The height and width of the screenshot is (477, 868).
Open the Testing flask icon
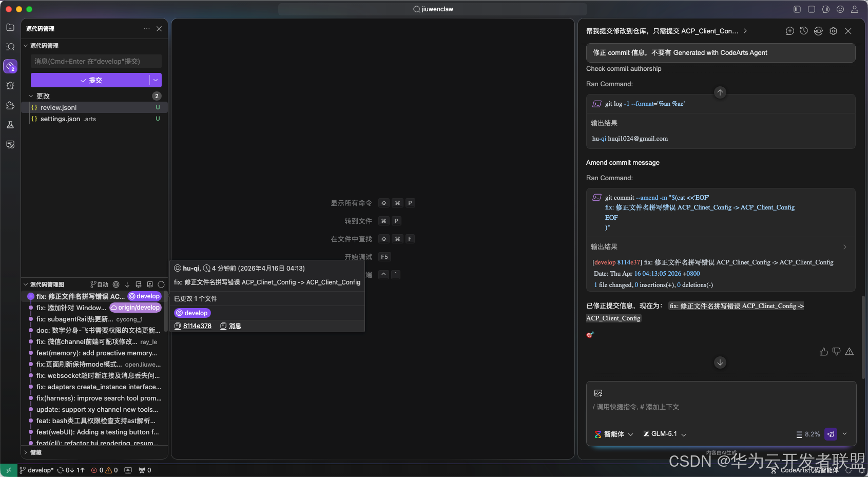(x=10, y=125)
